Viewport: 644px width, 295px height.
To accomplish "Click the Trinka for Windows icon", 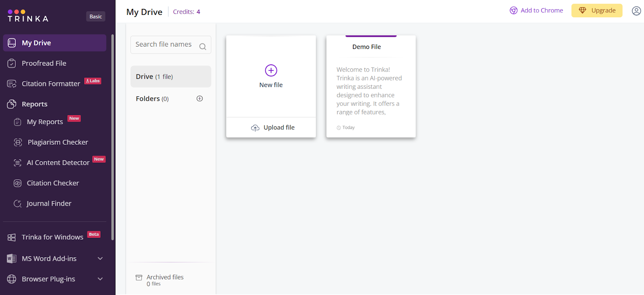I will pos(12,238).
